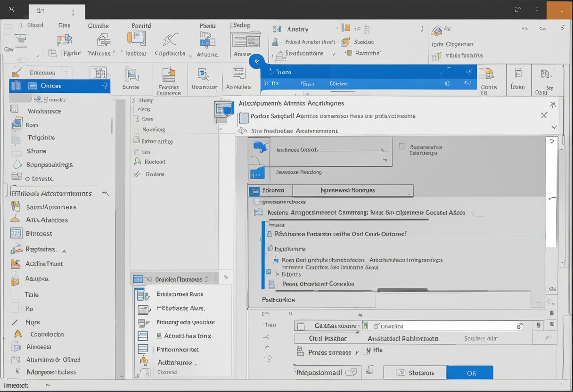The image size is (573, 392).
Task: Click the icon above the Plate fotcdits icon
Action: pyautogui.click(x=437, y=30)
